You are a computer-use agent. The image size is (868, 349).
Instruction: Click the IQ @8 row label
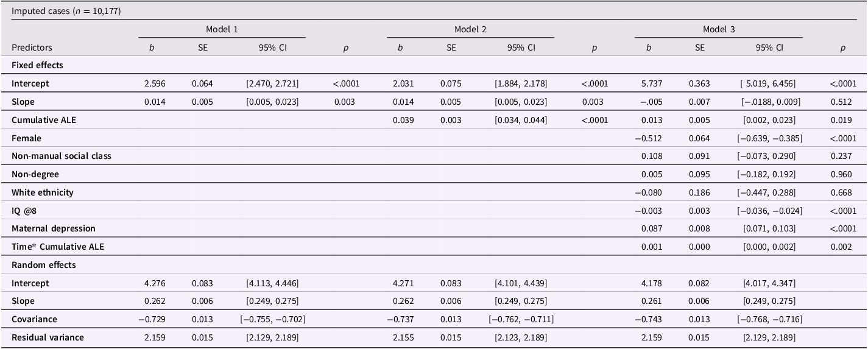click(x=24, y=211)
